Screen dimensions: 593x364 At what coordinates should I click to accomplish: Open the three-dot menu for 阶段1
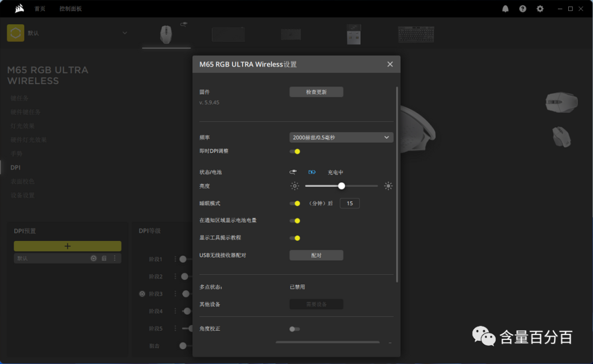pos(175,259)
